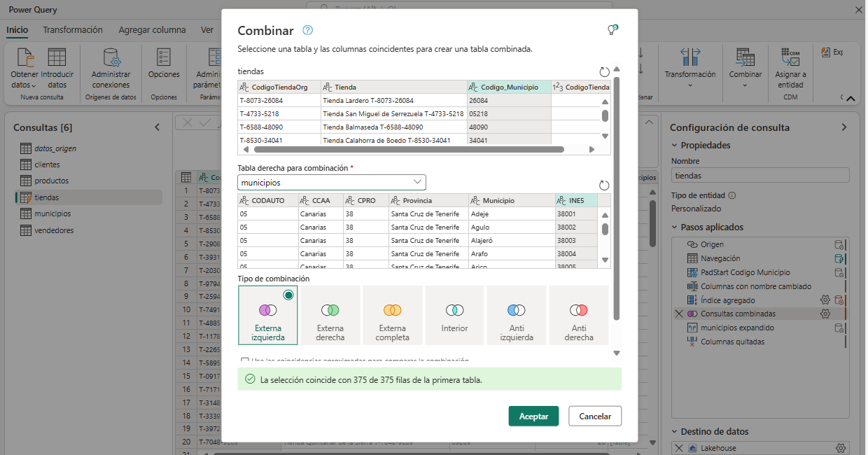Delete the Consultas combinadas step with the X
This screenshot has height=455, width=868.
[678, 314]
